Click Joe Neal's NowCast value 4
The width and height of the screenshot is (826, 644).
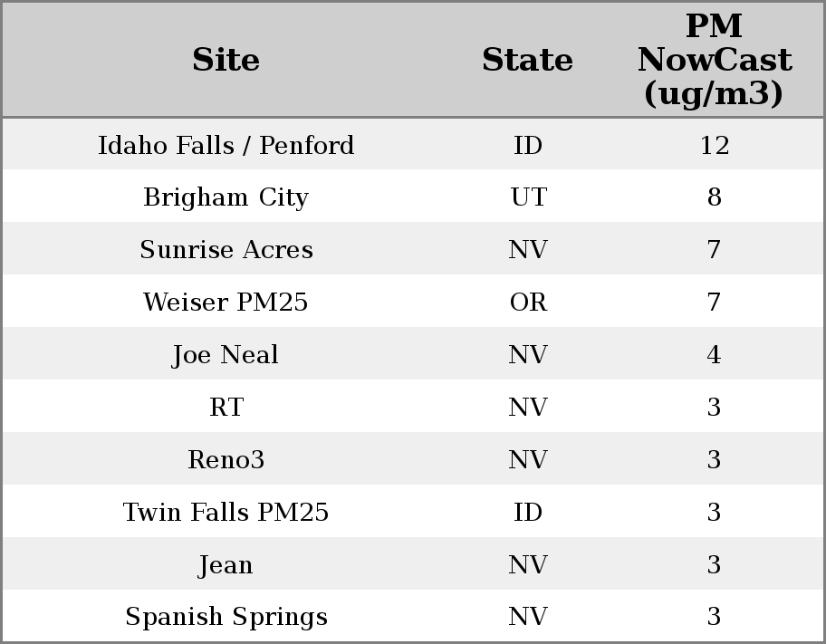[714, 355]
